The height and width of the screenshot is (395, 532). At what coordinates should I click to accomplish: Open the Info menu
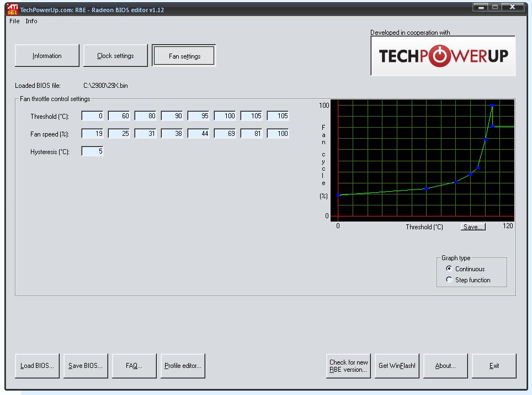click(31, 21)
